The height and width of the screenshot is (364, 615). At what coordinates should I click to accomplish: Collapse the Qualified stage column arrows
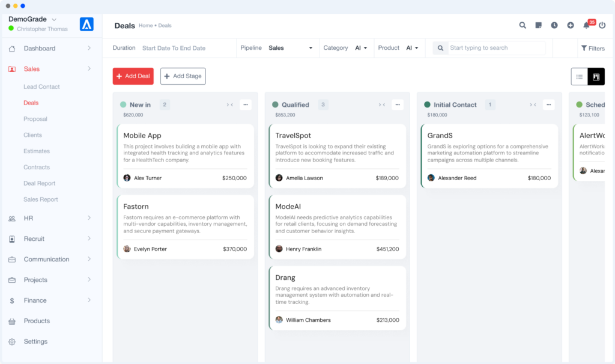pos(381,105)
